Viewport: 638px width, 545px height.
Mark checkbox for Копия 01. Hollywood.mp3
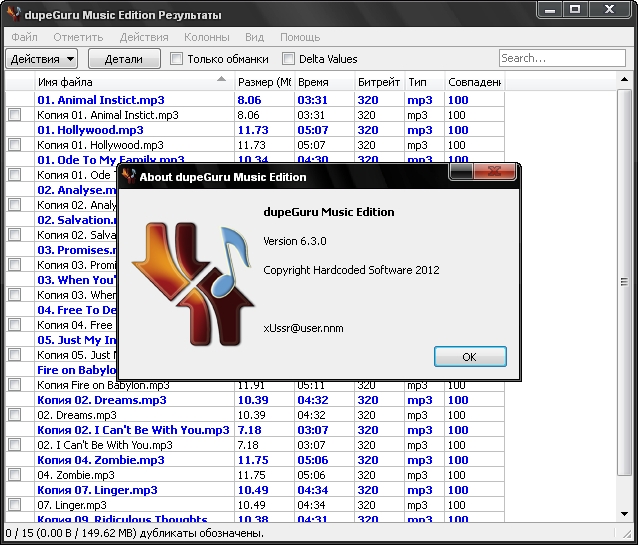click(x=15, y=144)
